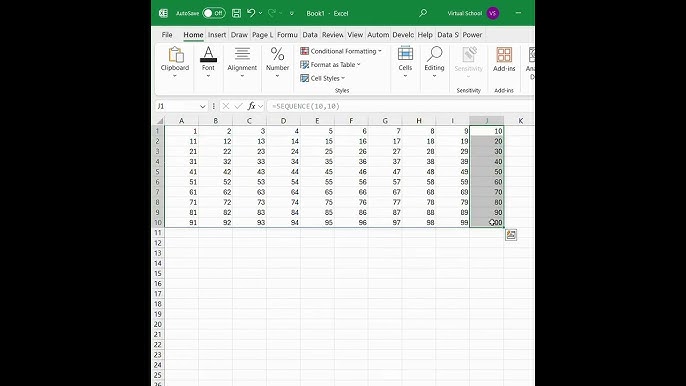Click cell containing 26
This screenshot has height=386, width=686.
point(351,151)
